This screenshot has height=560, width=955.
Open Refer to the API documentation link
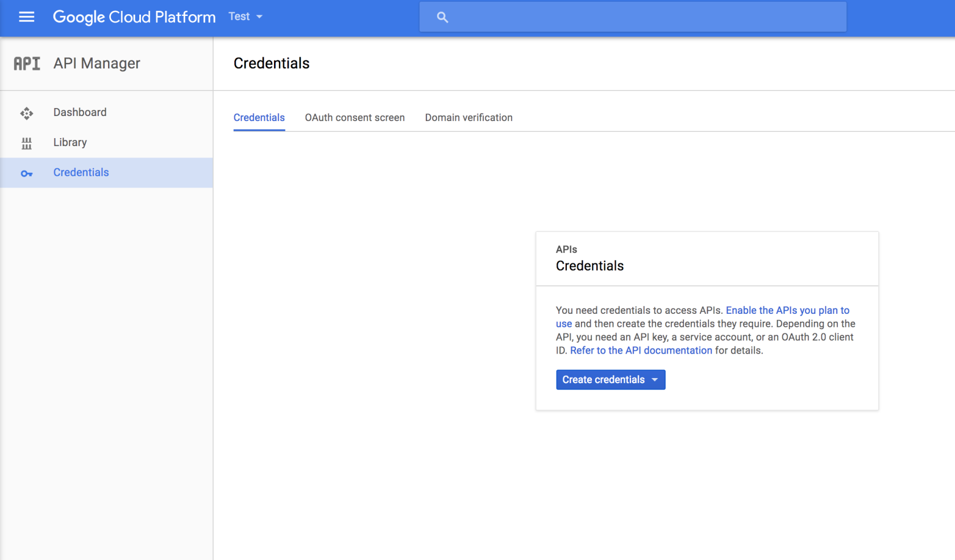click(x=641, y=351)
